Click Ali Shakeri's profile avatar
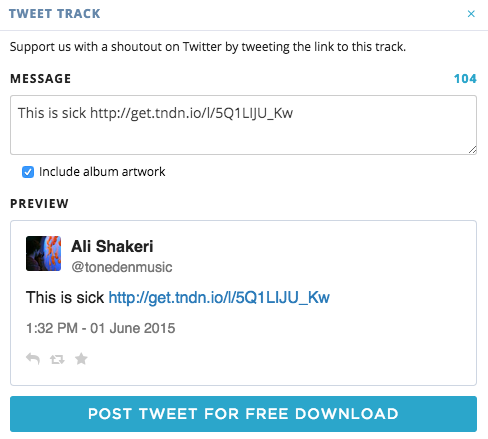Viewport: 488px width, 439px height. coord(43,253)
